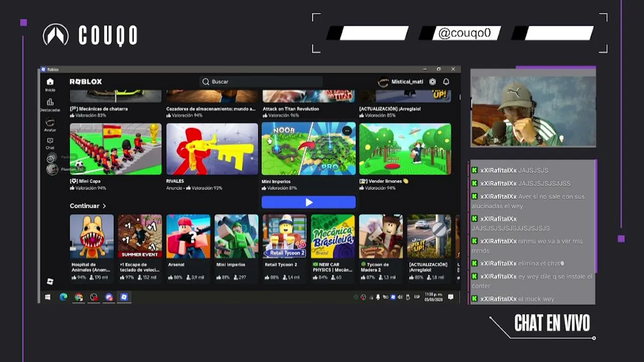The width and height of the screenshot is (644, 362).
Task: Open Phantom_737 friend avatar in sidebar
Action: (x=52, y=169)
